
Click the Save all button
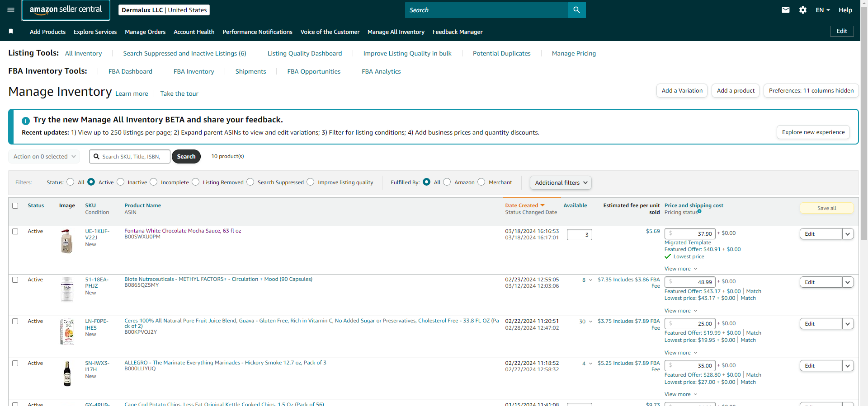[x=827, y=208]
